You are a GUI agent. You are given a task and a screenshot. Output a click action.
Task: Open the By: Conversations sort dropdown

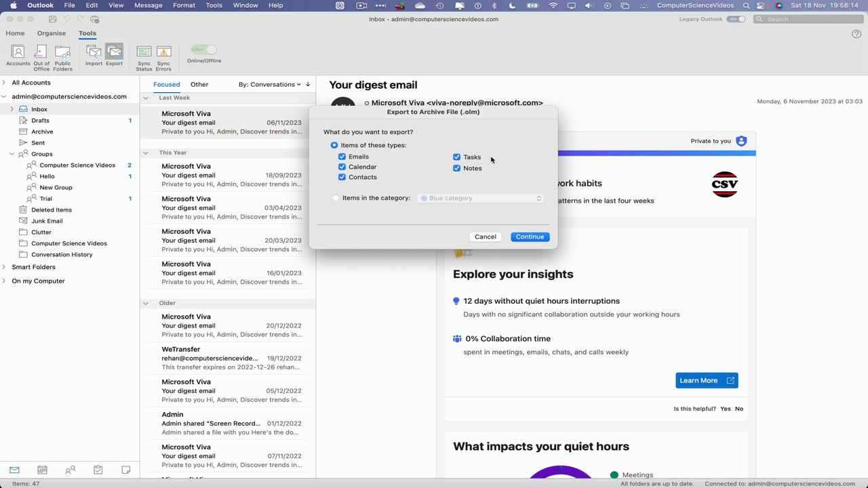click(x=269, y=84)
